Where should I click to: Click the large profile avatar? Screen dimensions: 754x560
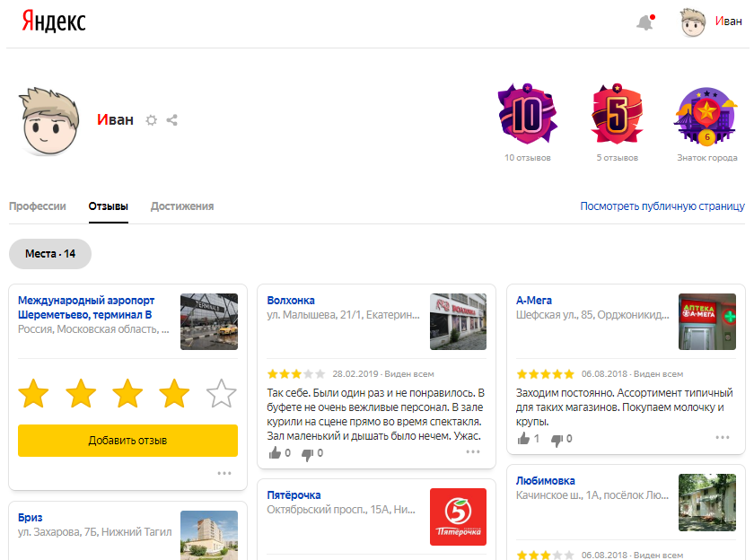coord(48,120)
